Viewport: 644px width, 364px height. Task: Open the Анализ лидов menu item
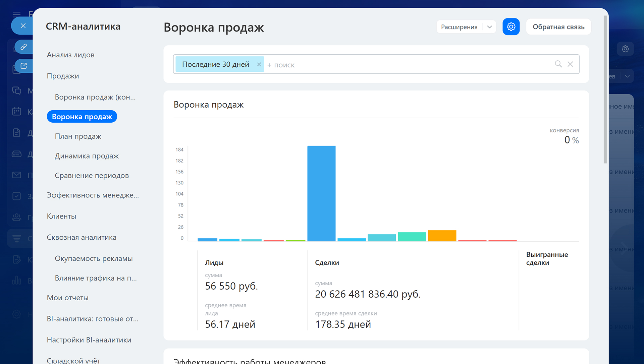click(70, 55)
